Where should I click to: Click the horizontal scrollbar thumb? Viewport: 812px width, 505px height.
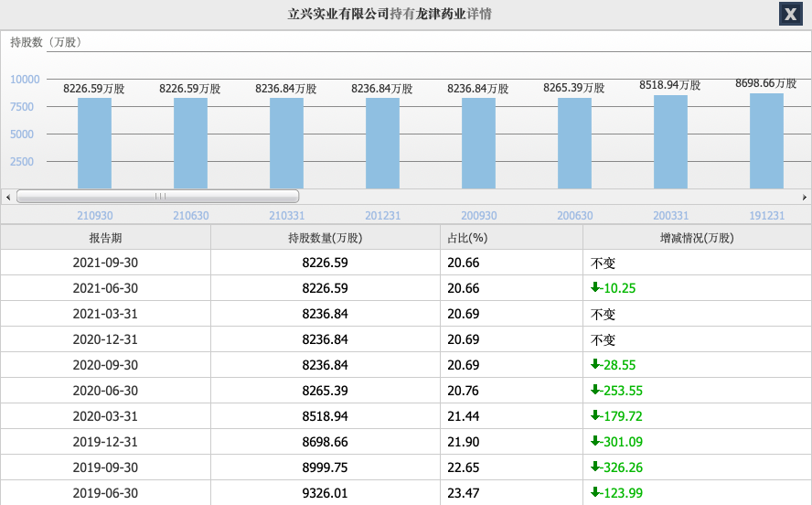coord(158,196)
